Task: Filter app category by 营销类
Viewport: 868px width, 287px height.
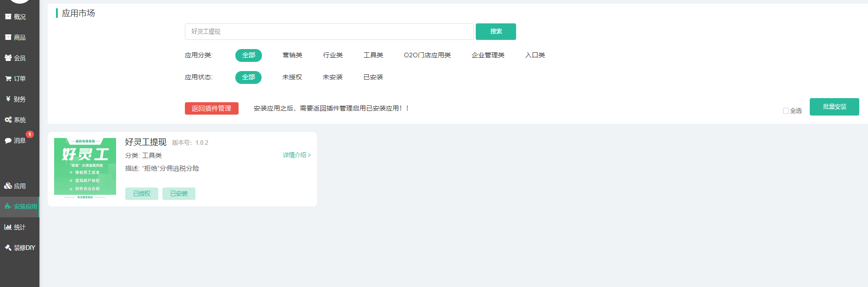Action: point(292,55)
